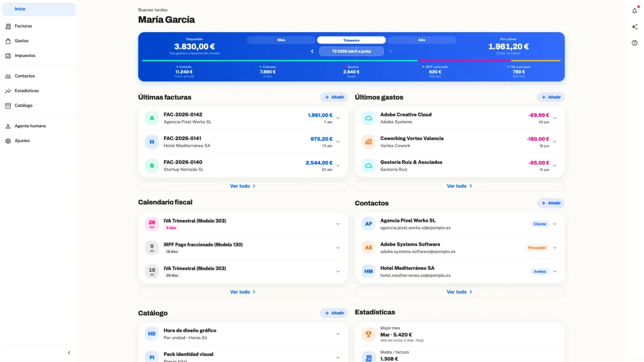Open the T2 2026 period selector
The image size is (644, 362).
pos(352,51)
